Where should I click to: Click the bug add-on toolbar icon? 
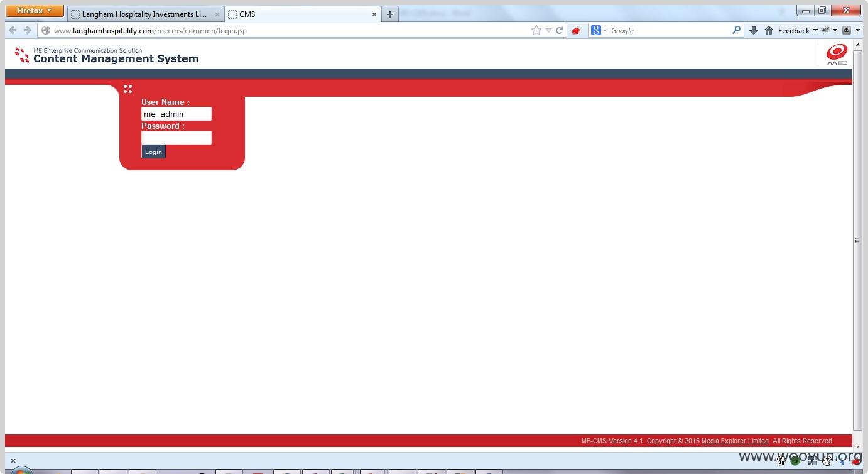(x=826, y=30)
